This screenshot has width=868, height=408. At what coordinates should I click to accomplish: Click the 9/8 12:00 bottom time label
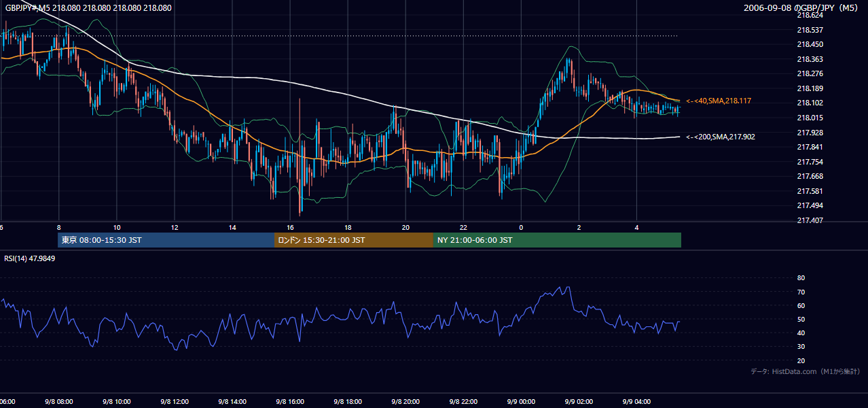[175, 401]
